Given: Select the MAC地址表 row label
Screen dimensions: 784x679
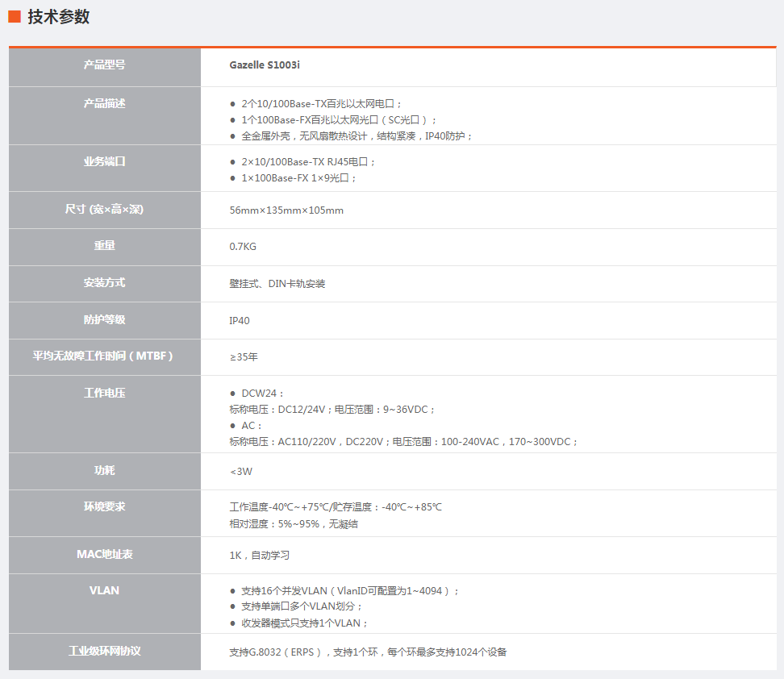Looking at the screenshot, I should 105,554.
